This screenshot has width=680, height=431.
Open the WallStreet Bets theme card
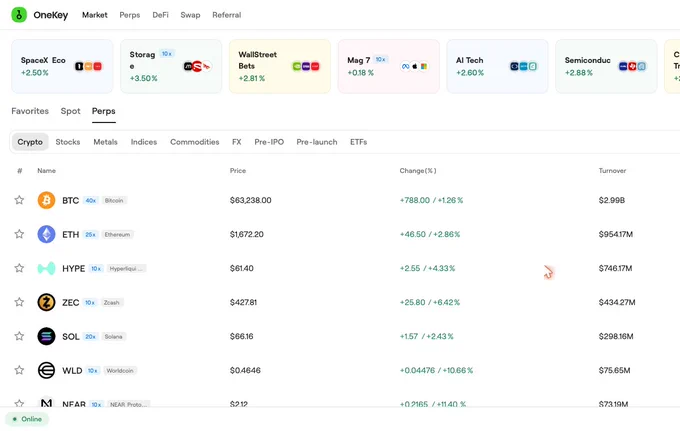[280, 66]
